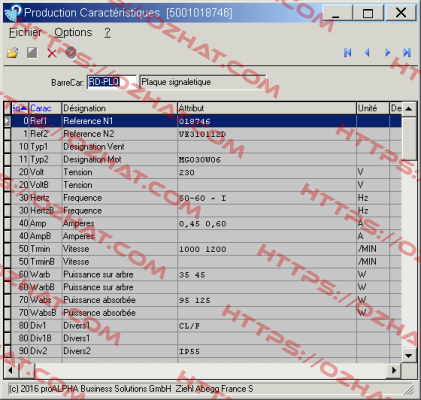Go to first record navigation arrow
Image resolution: width=421 pixels, height=400 pixels.
[x=348, y=53]
